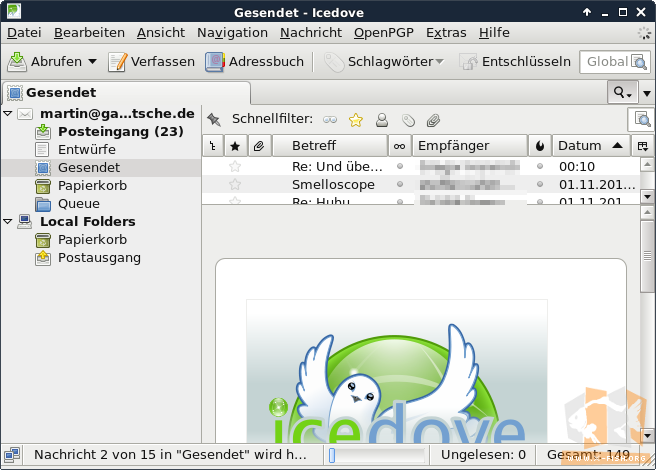Select the Gesendet tab
The width and height of the screenshot is (656, 470).
point(127,92)
